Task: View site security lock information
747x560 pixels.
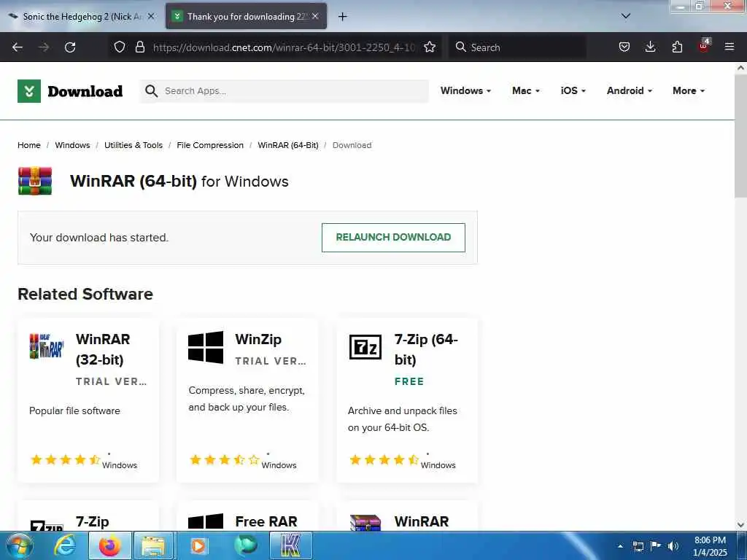Action: tap(139, 47)
